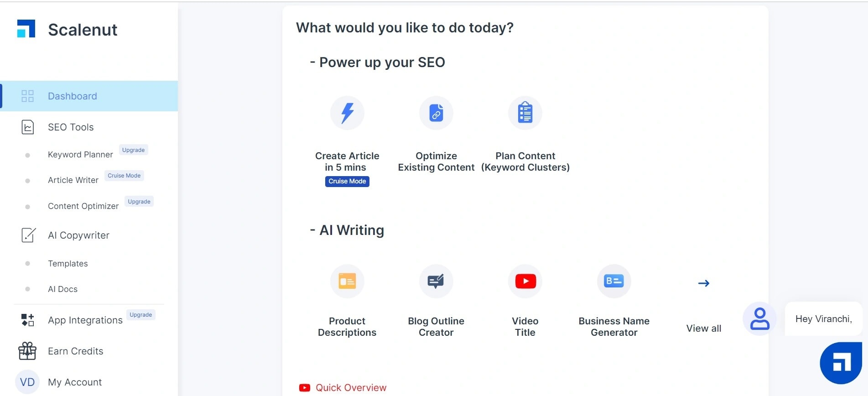The image size is (868, 396).
Task: Click the Upgrade badge next to App Integrations
Action: point(140,315)
